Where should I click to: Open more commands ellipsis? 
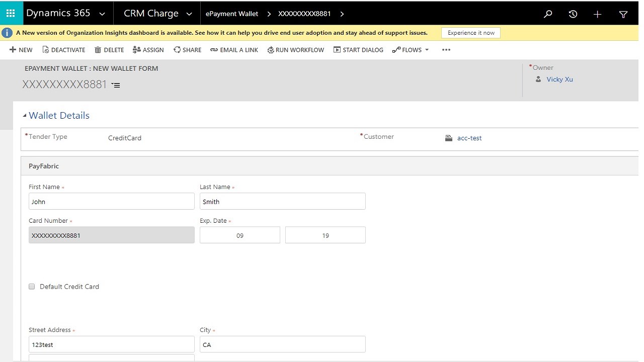tap(446, 50)
